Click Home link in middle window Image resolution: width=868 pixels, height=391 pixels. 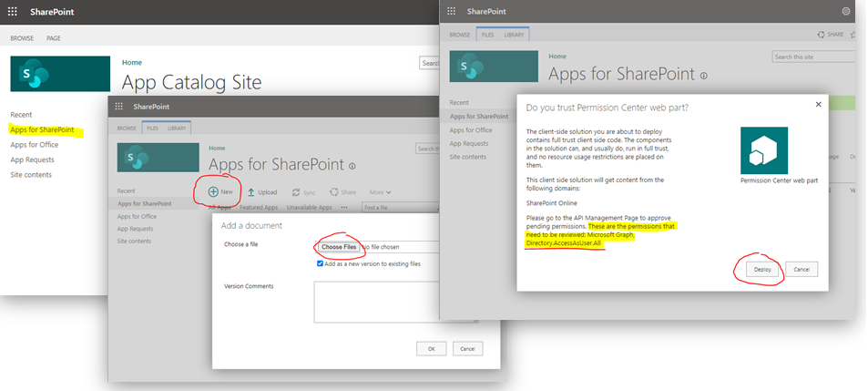point(217,148)
